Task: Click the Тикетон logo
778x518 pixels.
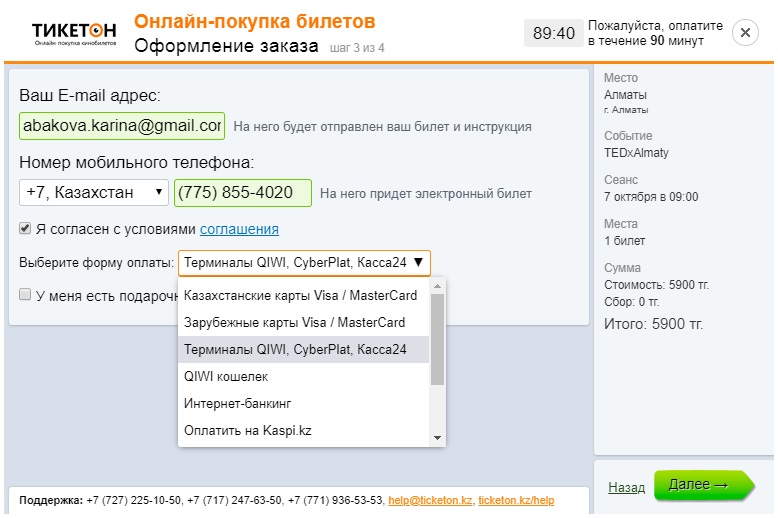Action: (74, 34)
